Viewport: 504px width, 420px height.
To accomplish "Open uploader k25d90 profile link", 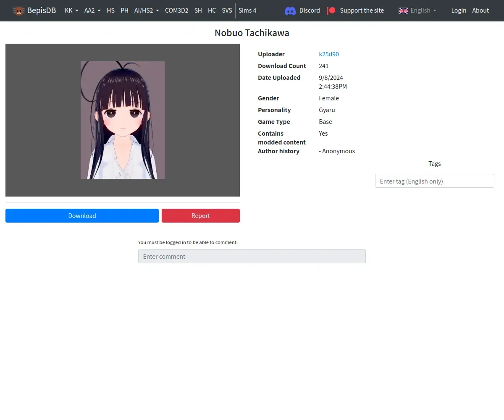I will (329, 54).
